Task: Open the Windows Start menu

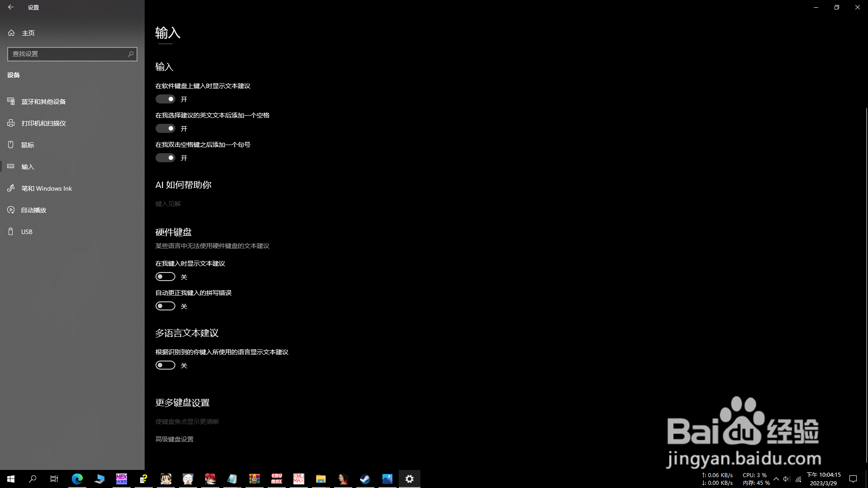Action: pyautogui.click(x=10, y=479)
